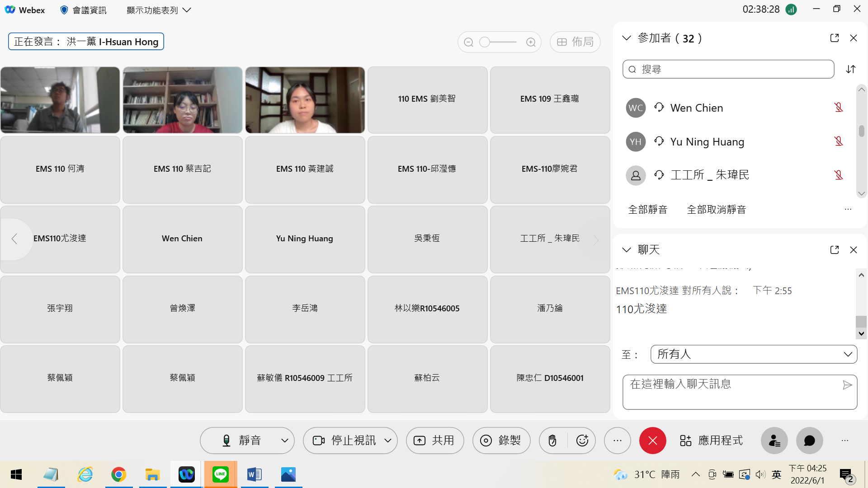Unmute Yu Ning Huang's microphone
This screenshot has height=488, width=868.
(x=839, y=141)
